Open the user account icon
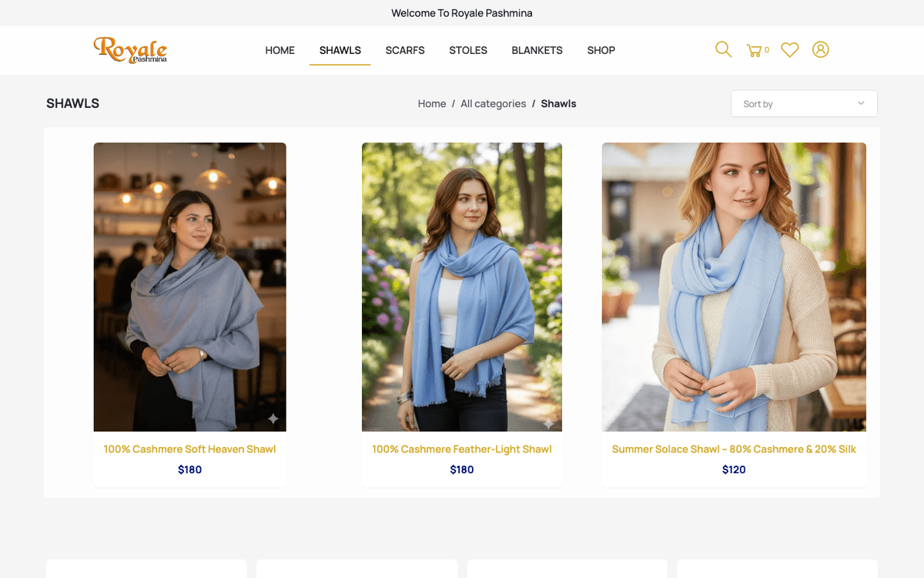Viewport: 924px width, 578px height. 821,50
